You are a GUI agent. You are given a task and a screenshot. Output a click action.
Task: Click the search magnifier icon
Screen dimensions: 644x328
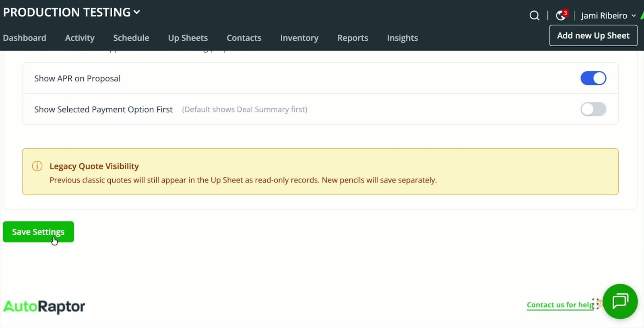[534, 16]
